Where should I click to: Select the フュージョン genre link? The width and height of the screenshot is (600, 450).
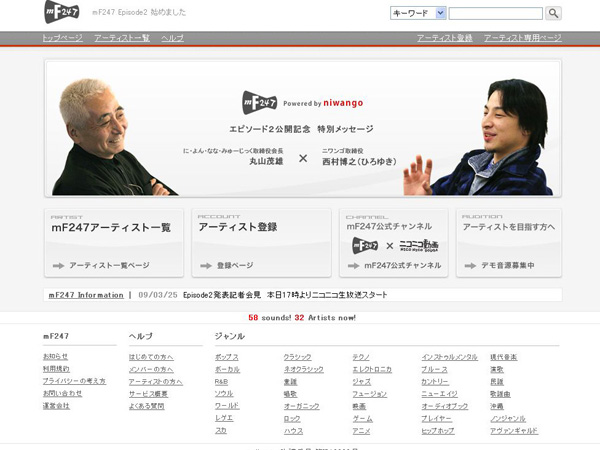pyautogui.click(x=370, y=394)
